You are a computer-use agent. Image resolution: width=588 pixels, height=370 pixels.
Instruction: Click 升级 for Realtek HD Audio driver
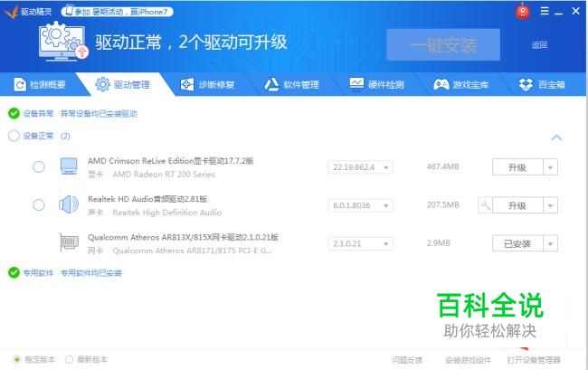[x=517, y=205]
